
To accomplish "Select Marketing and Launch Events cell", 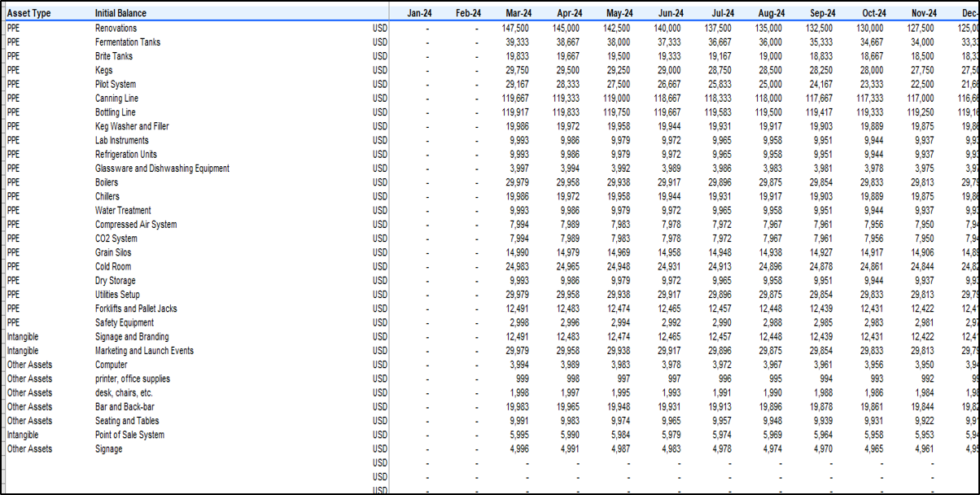I will click(144, 351).
